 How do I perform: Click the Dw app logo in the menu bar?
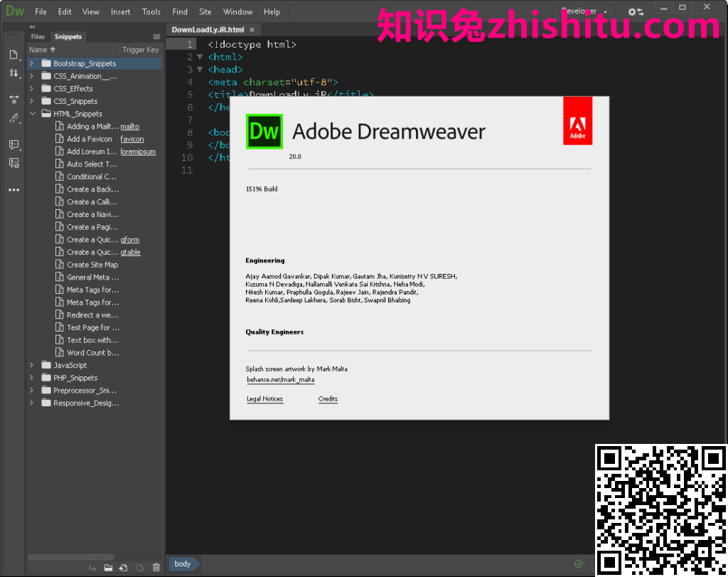click(x=15, y=11)
